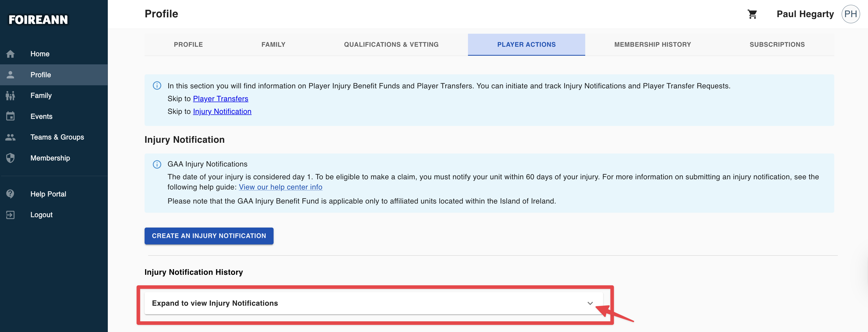Open the QUALIFICATIONS & VETTING tab
Image resolution: width=868 pixels, height=332 pixels.
pyautogui.click(x=391, y=44)
